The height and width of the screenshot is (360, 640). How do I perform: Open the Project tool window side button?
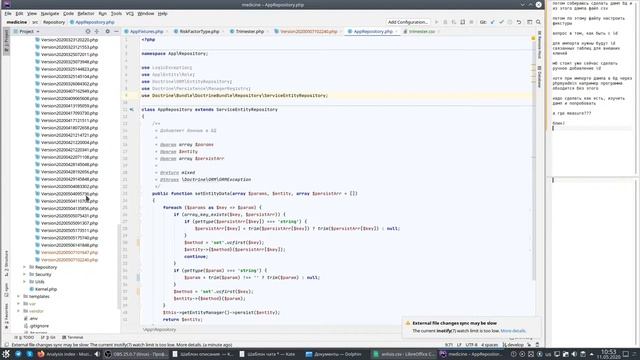tap(6, 41)
